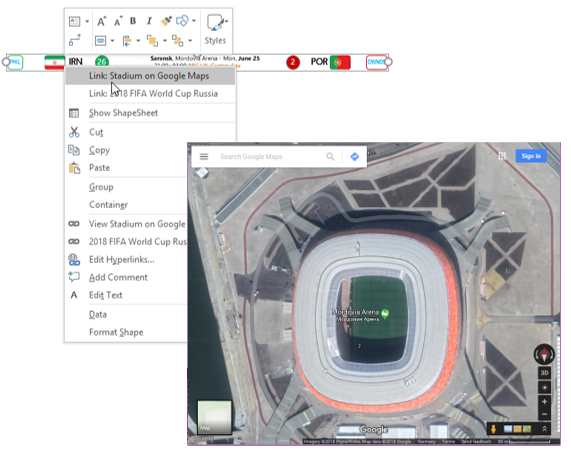Open the Container submenu entry
This screenshot has width=571, height=461.
[126, 204]
